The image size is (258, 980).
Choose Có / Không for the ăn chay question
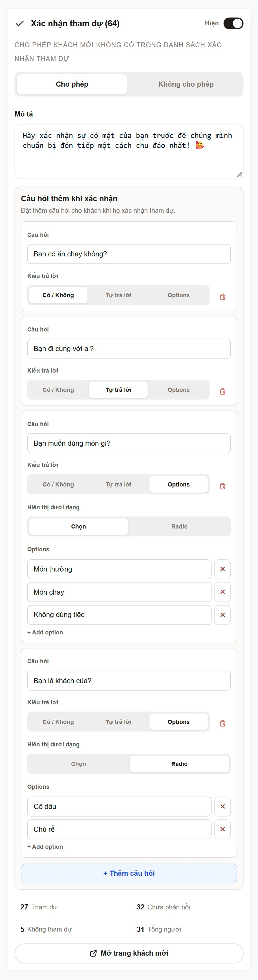pyautogui.click(x=58, y=295)
